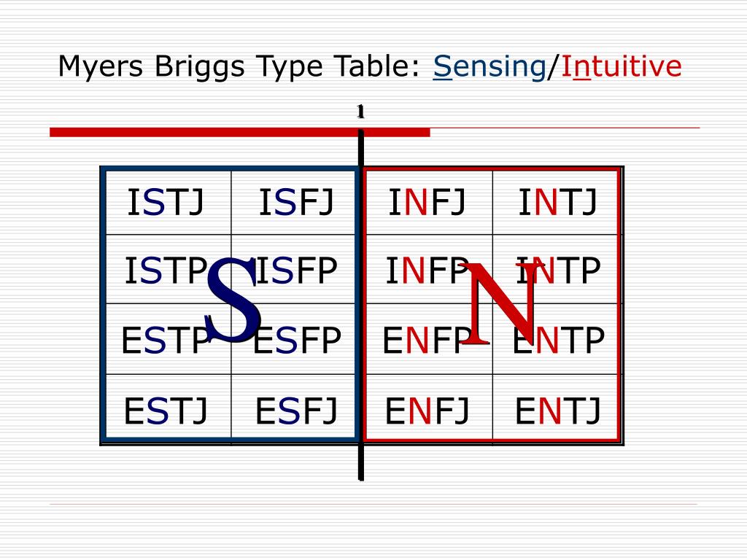Pick the ESTJ cell

click(x=169, y=406)
